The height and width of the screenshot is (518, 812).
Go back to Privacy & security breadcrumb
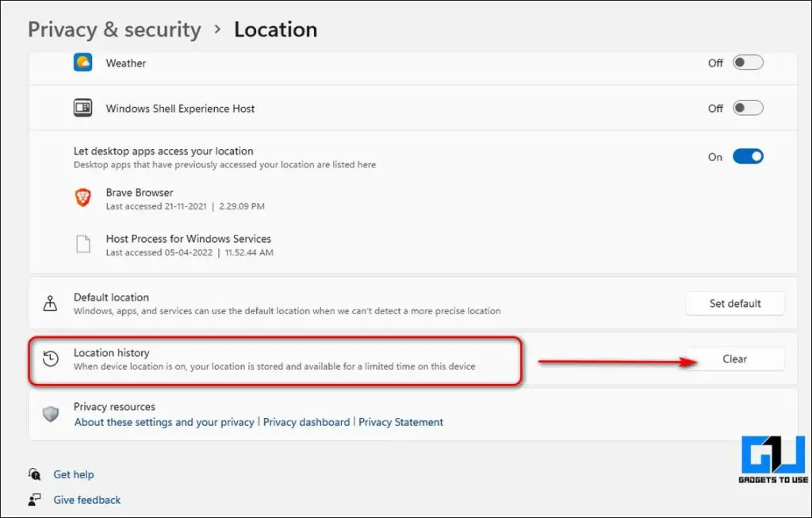114,29
